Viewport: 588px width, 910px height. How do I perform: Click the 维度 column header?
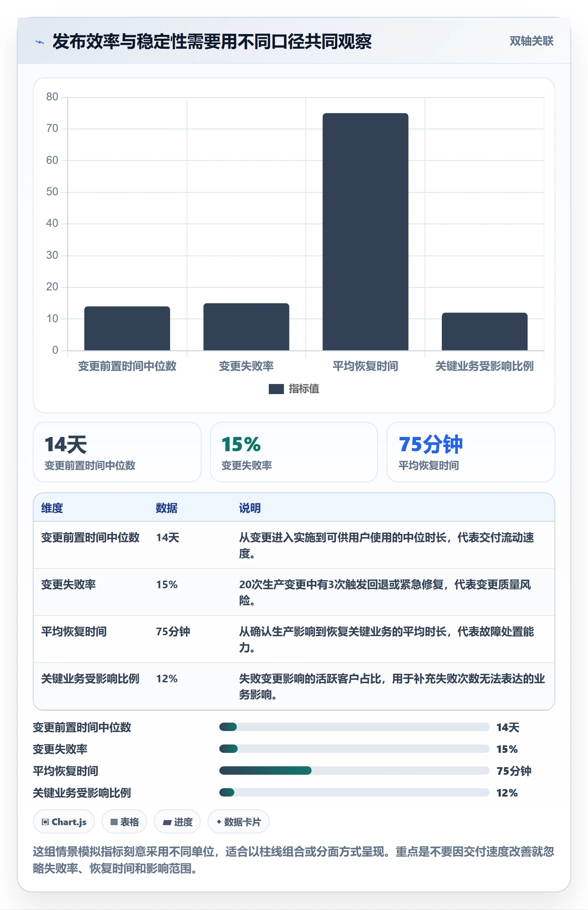click(52, 508)
